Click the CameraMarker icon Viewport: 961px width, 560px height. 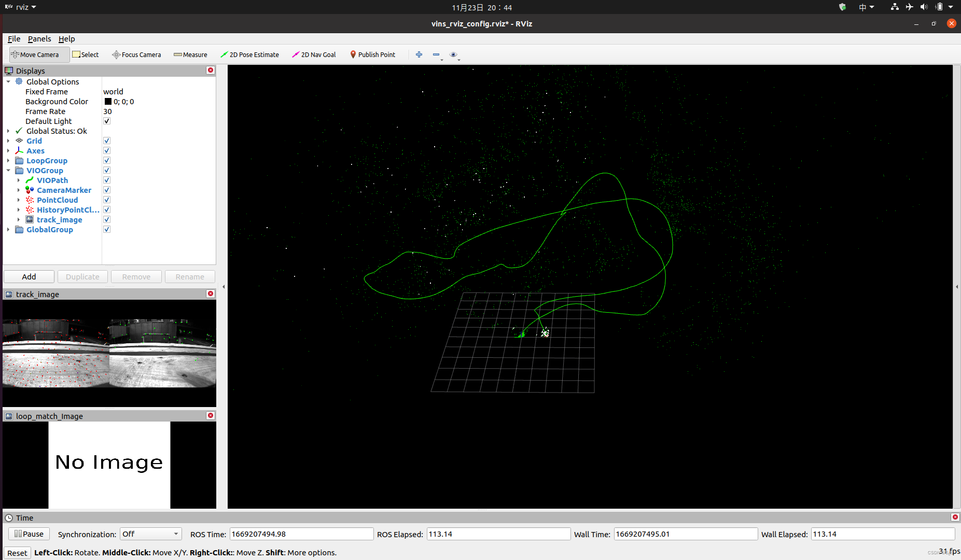pyautogui.click(x=30, y=190)
